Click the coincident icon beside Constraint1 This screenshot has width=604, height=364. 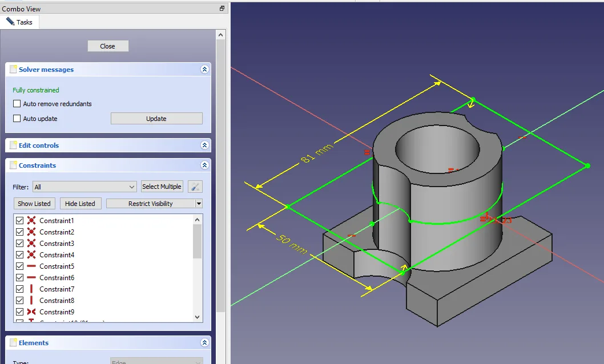(31, 221)
